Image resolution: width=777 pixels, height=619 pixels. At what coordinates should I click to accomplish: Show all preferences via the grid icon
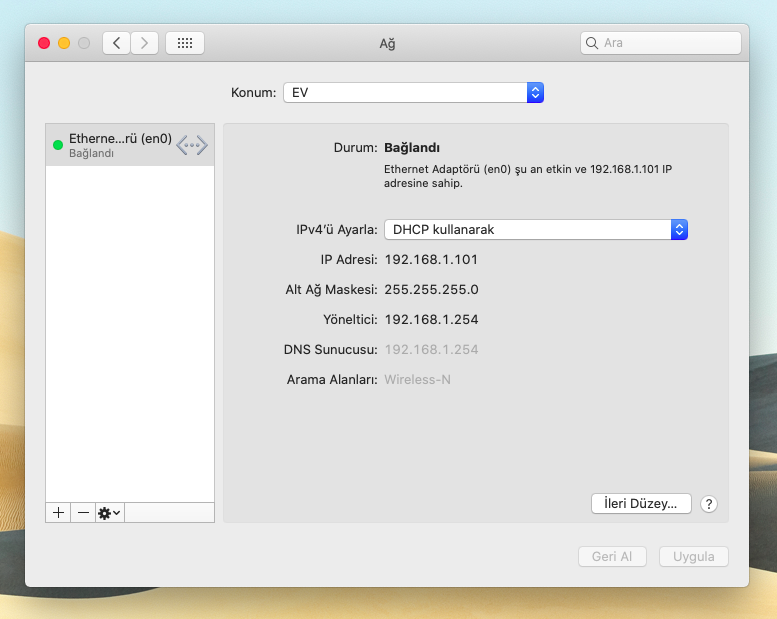tap(185, 43)
